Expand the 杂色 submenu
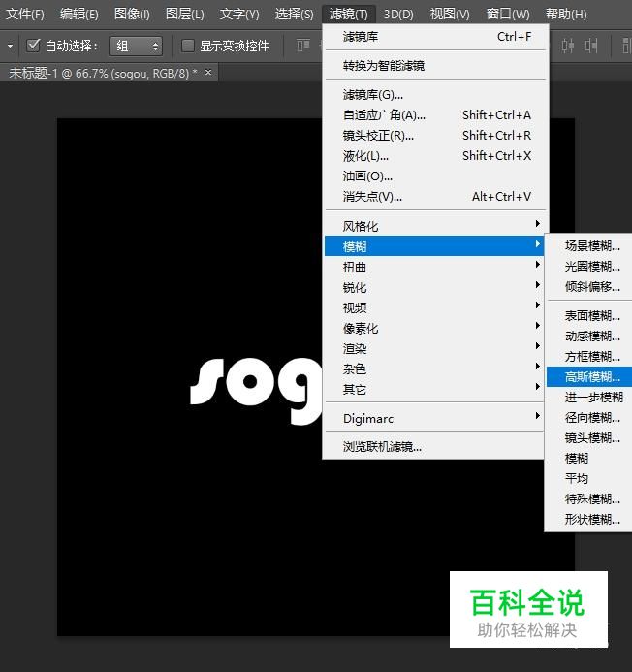Image resolution: width=632 pixels, height=672 pixels. click(x=434, y=368)
